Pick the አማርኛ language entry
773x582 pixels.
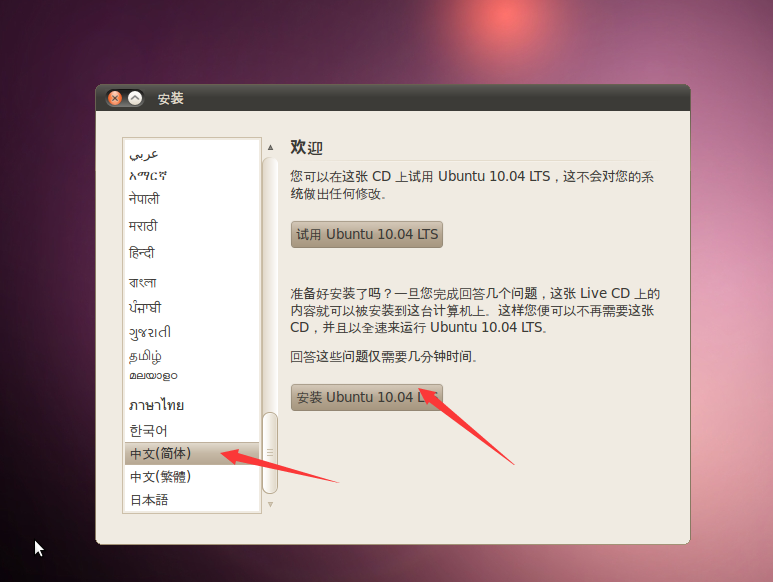(x=192, y=175)
